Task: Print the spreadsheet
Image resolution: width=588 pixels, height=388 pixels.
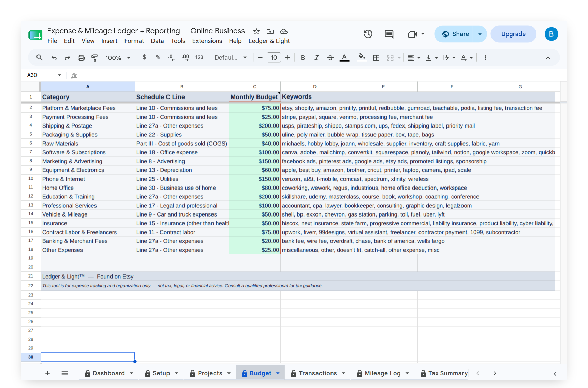Action: coord(81,58)
